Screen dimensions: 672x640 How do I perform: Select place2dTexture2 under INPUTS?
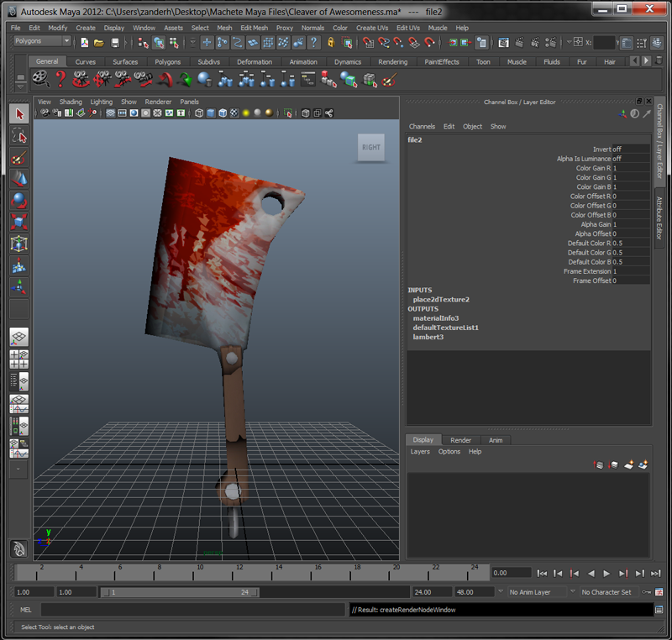pos(440,299)
